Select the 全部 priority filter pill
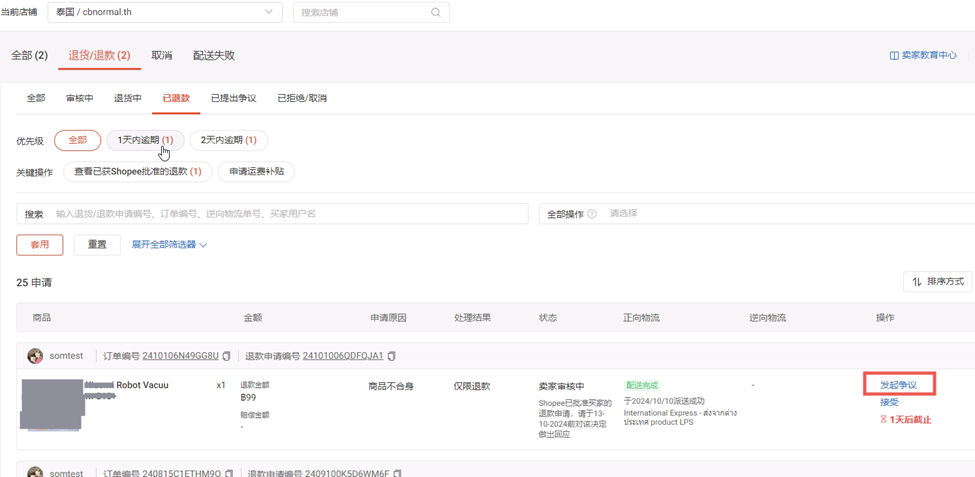The width and height of the screenshot is (975, 477). [x=78, y=141]
